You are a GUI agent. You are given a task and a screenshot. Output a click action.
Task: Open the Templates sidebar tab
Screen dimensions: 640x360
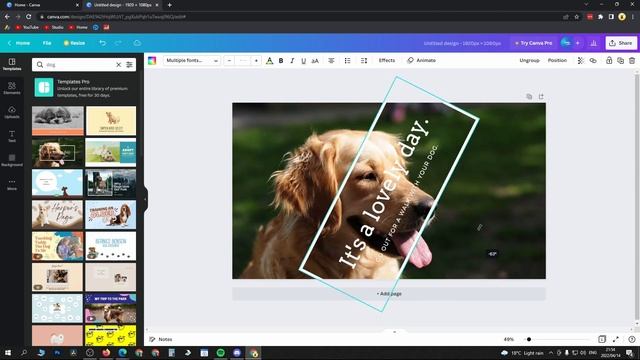pyautogui.click(x=12, y=64)
